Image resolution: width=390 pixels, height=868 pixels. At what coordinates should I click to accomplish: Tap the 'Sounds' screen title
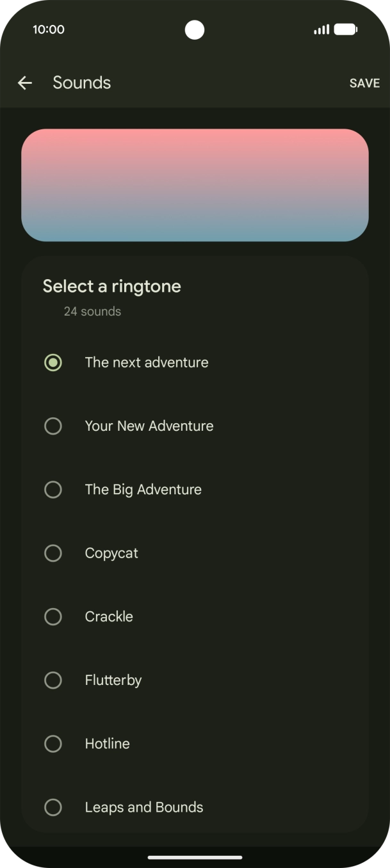tap(82, 83)
